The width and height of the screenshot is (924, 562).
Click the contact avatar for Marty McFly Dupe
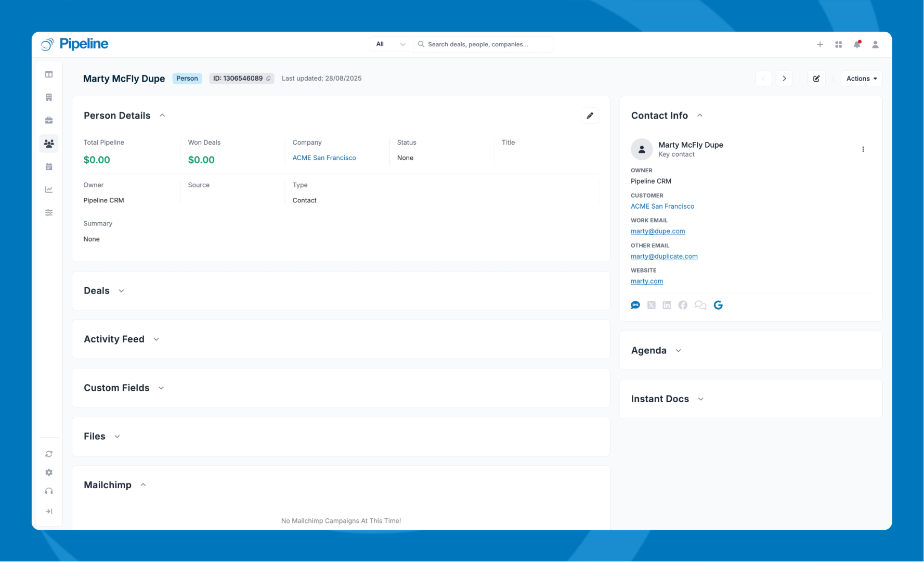(x=642, y=149)
